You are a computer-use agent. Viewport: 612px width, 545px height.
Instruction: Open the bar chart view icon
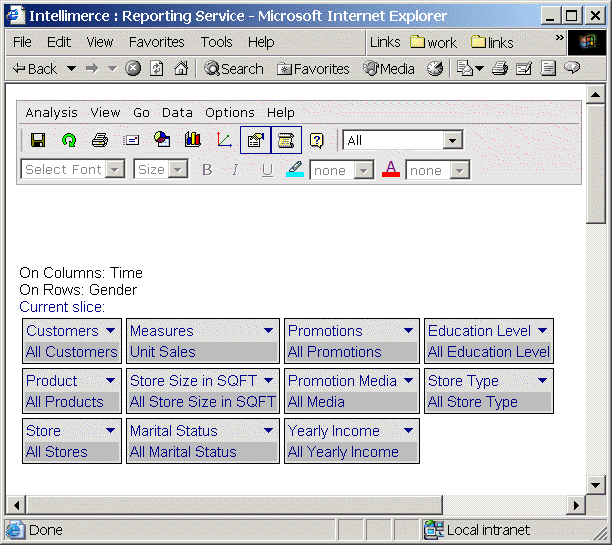(193, 139)
